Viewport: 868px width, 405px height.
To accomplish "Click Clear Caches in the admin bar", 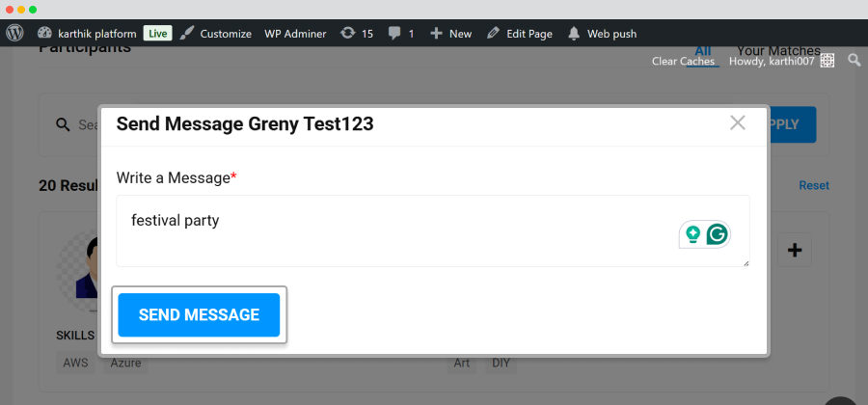I will pos(683,62).
